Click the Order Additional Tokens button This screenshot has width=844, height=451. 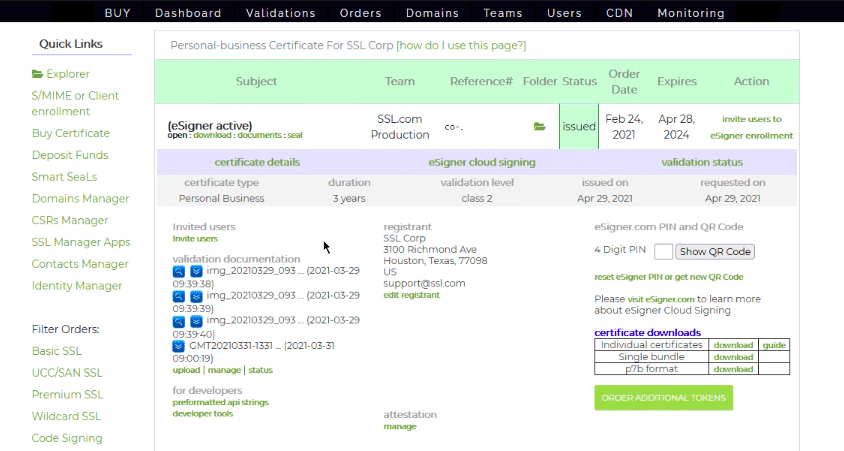pos(663,397)
